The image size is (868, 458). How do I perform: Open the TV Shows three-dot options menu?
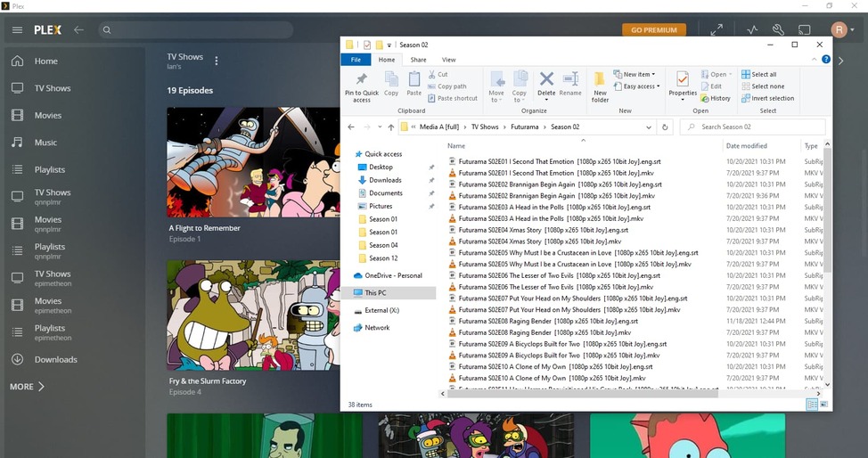point(217,61)
